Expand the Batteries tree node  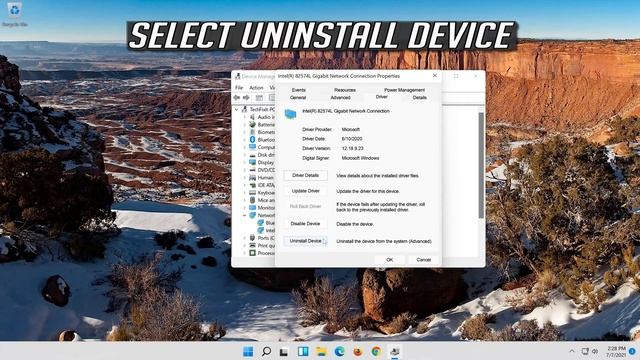click(245, 124)
